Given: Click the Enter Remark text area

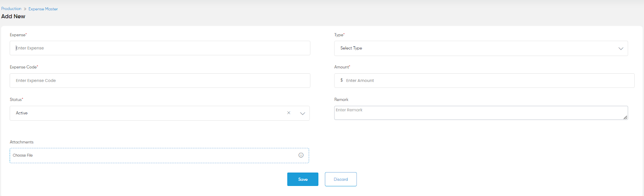Looking at the screenshot, I should (481, 113).
